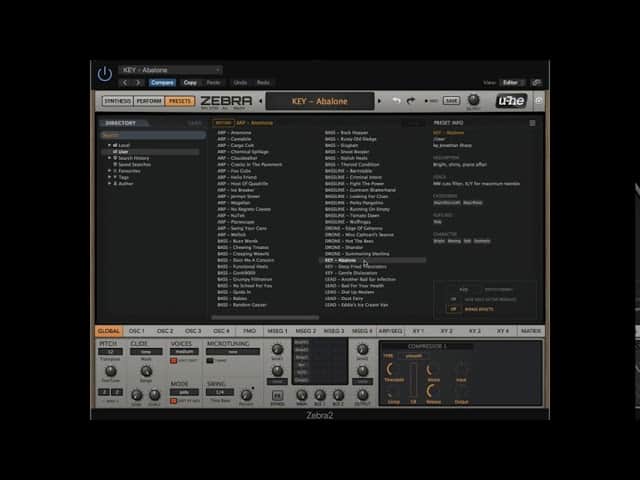Click the SAVE button in Zebra toolbar
Screen dimensions: 640x480
point(451,101)
